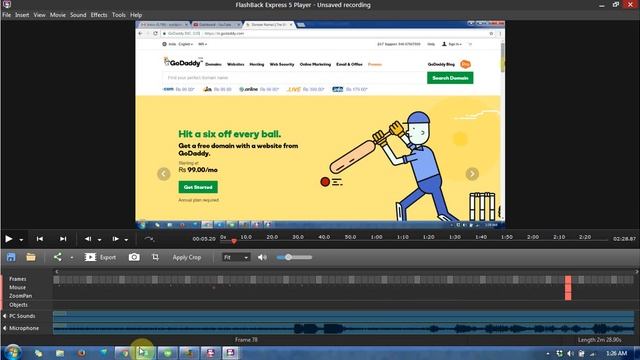
Task: Click the FlashBack app icon in the title bar
Action: [7, 4]
